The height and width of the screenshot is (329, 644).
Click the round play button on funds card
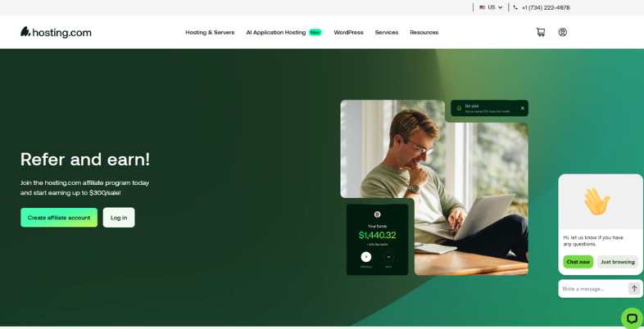point(366,257)
